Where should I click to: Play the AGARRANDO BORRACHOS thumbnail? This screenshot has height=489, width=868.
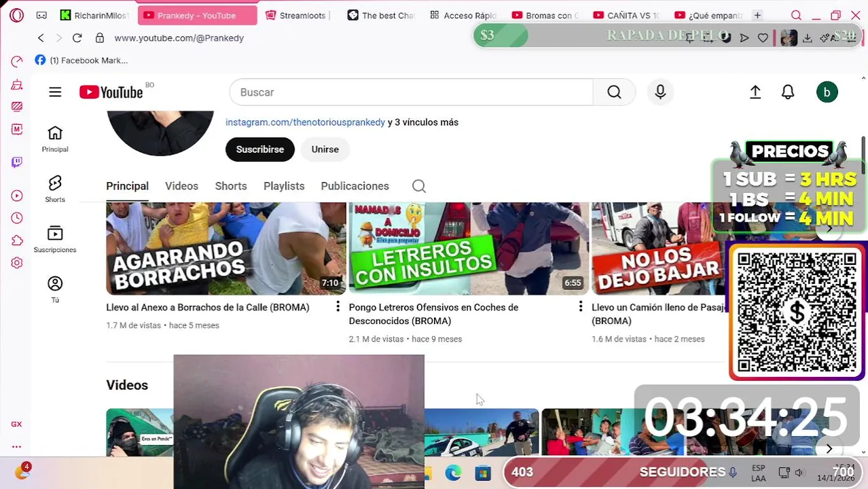226,249
